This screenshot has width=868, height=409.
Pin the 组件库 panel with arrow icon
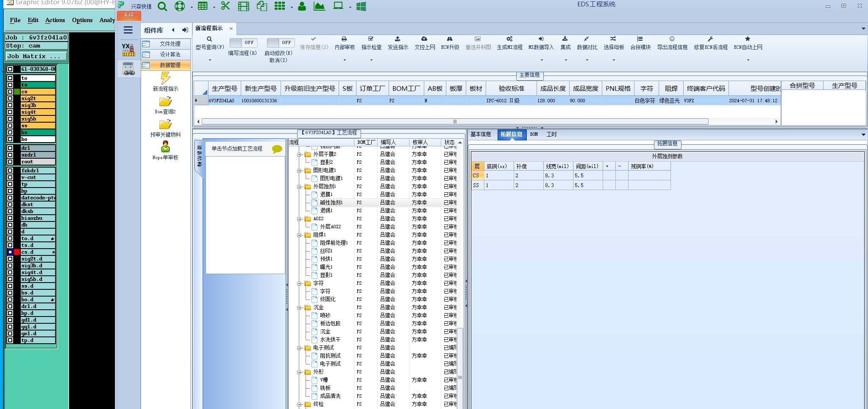click(x=185, y=30)
